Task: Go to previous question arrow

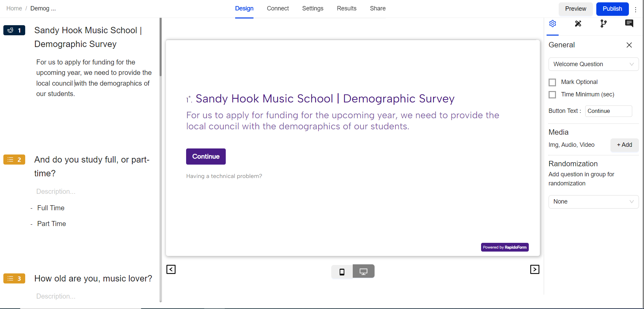Action: [171, 269]
